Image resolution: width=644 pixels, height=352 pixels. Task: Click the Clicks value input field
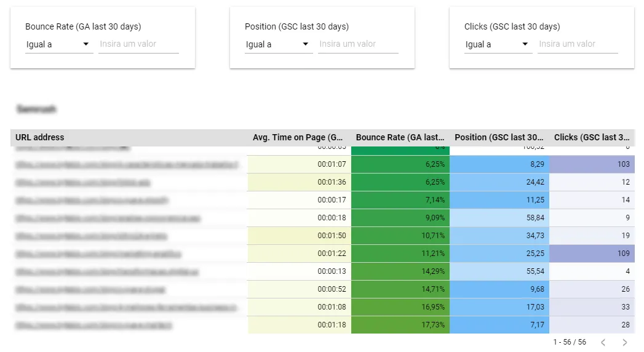578,44
